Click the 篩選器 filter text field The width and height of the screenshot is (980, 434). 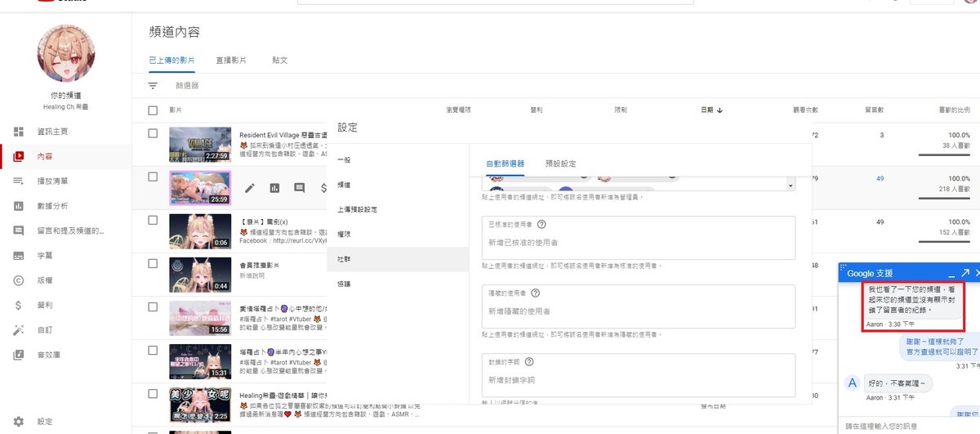186,86
